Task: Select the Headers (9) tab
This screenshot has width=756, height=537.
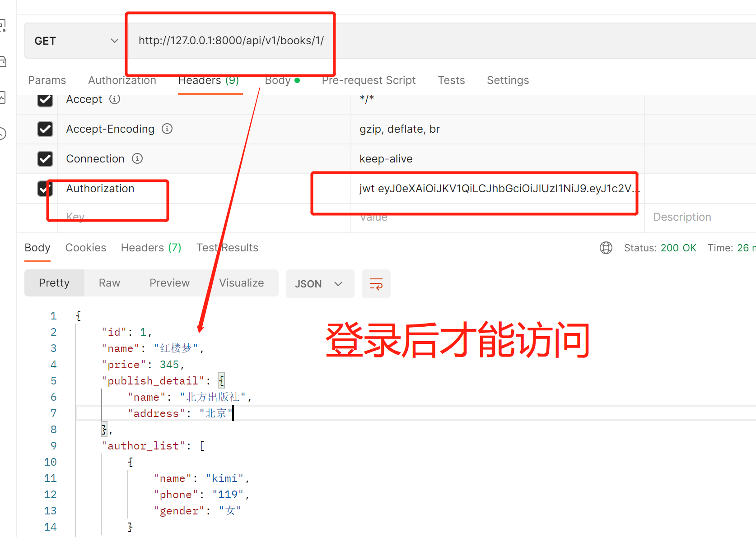Action: point(209,80)
